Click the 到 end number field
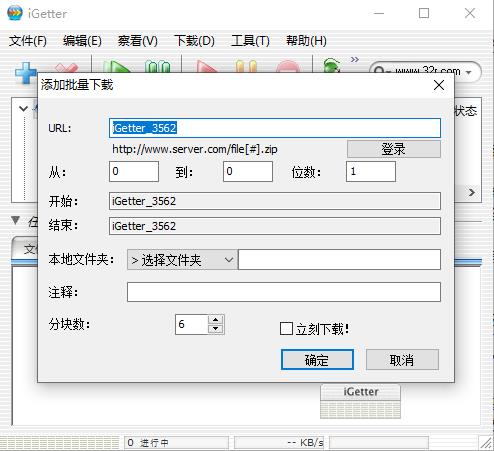494x451 pixels. coord(248,171)
